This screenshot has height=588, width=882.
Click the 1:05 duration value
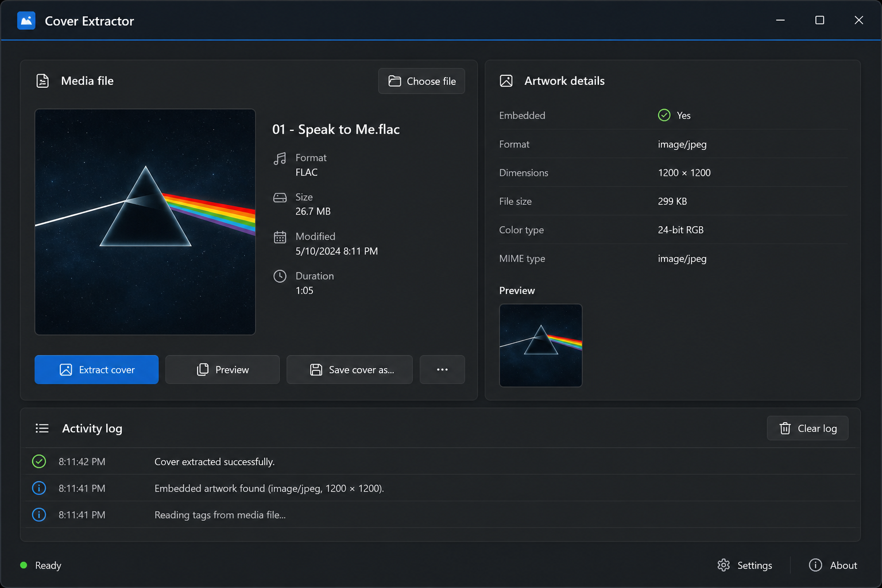[304, 291]
